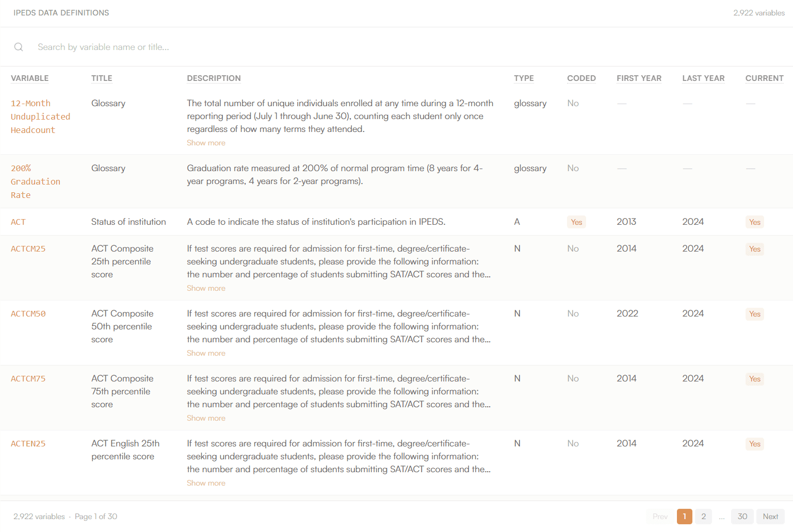Open the ACT variable link

pyautogui.click(x=18, y=222)
